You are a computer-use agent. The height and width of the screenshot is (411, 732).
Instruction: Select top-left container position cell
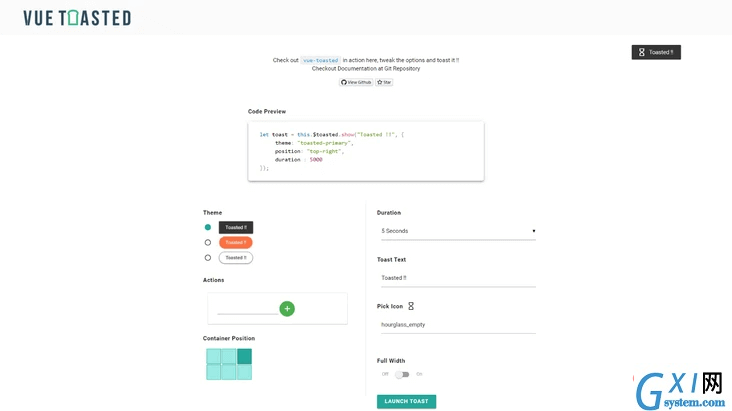tap(213, 356)
